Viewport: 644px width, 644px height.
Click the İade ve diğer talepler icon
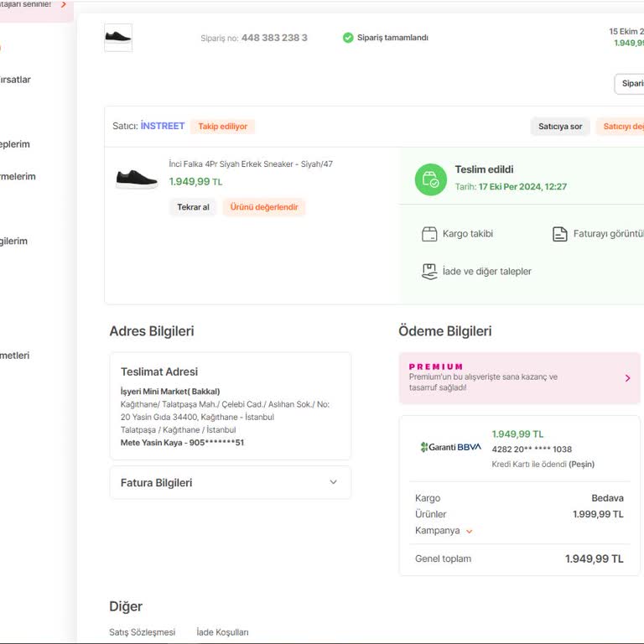click(429, 272)
